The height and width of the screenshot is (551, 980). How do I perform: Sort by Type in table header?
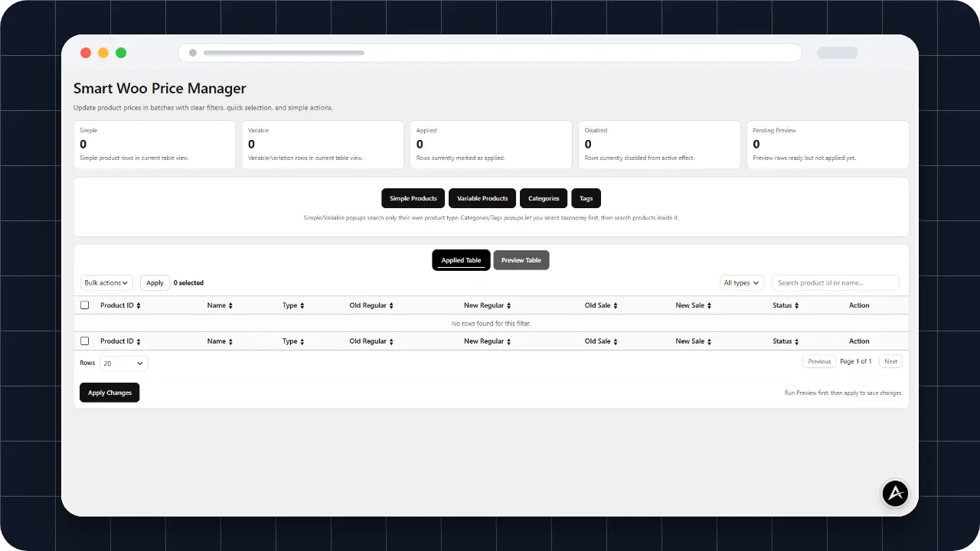pyautogui.click(x=293, y=305)
